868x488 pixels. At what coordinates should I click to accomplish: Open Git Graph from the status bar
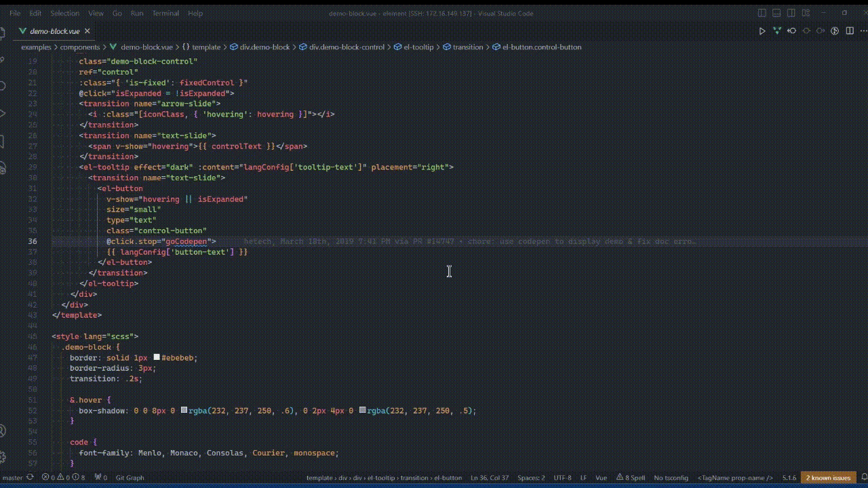[130, 478]
